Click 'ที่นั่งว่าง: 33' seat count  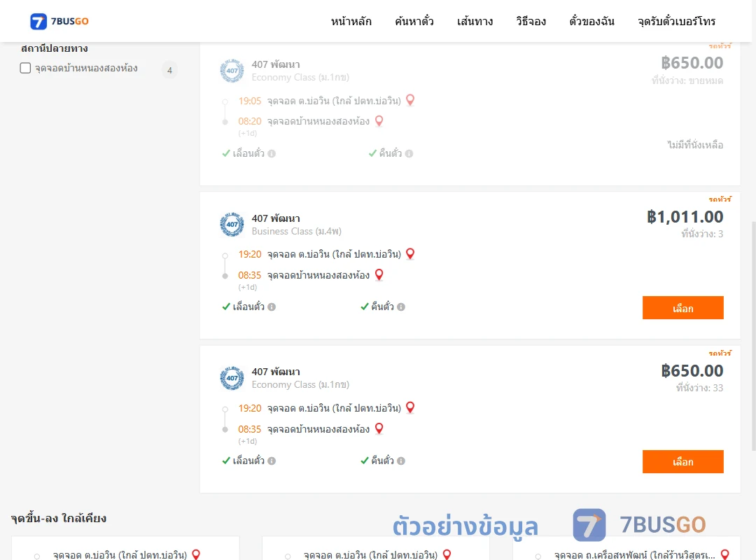[x=699, y=388]
